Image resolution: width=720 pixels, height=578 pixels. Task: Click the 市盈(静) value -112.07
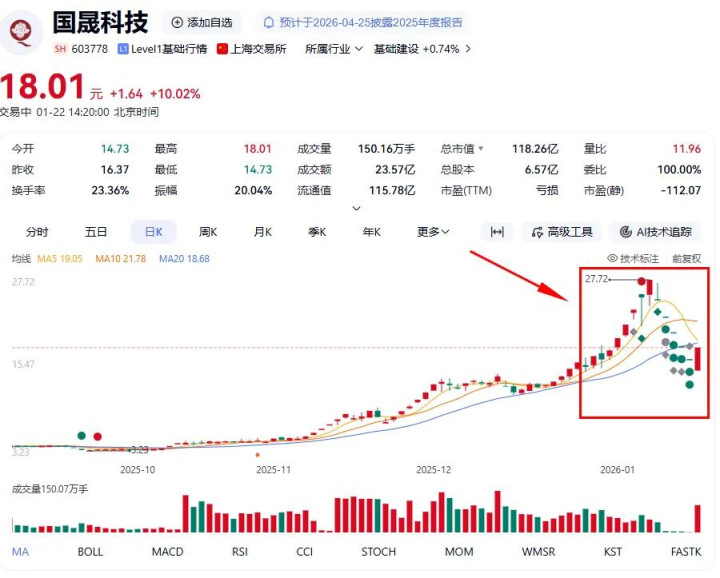681,191
